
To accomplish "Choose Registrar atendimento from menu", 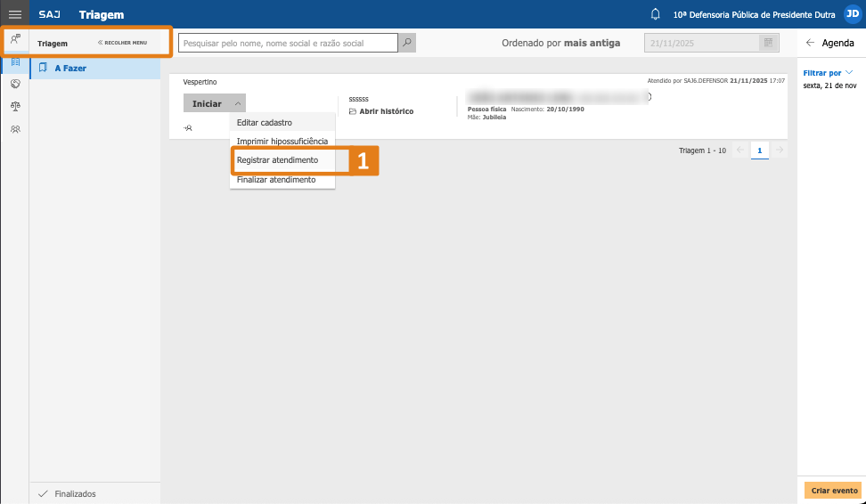I will pos(277,160).
